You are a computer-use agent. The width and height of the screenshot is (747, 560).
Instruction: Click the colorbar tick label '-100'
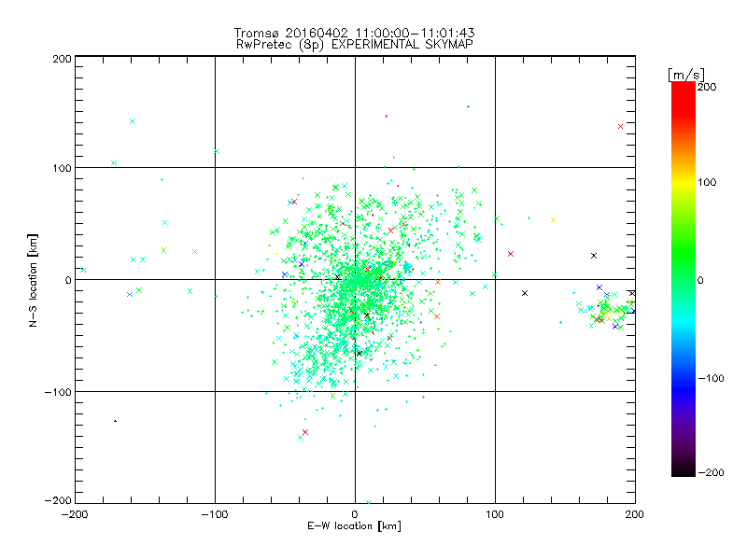[x=711, y=378]
